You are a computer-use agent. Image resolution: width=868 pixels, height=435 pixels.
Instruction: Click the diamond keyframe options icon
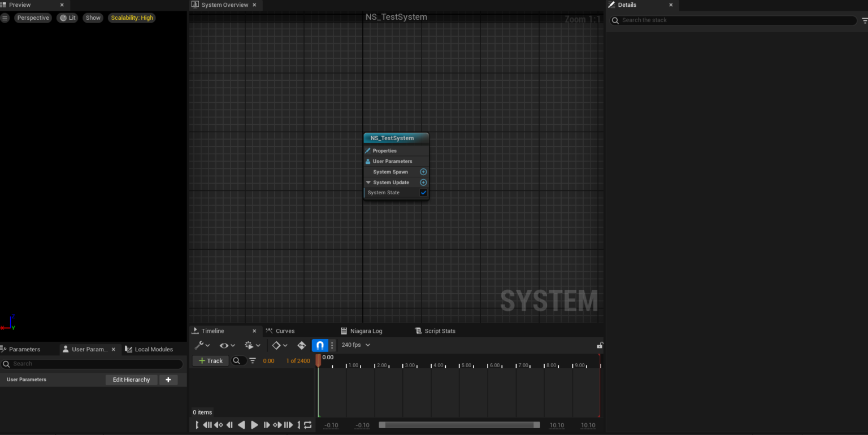[276, 345]
